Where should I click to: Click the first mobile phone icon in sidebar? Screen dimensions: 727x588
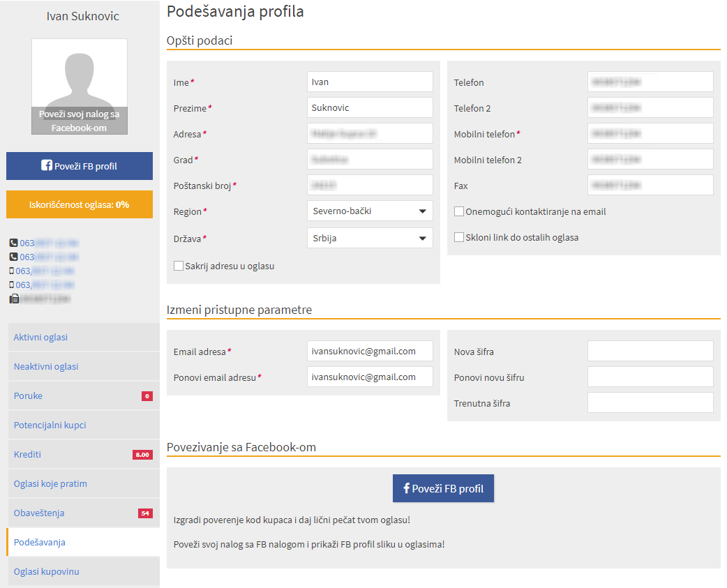tap(12, 271)
